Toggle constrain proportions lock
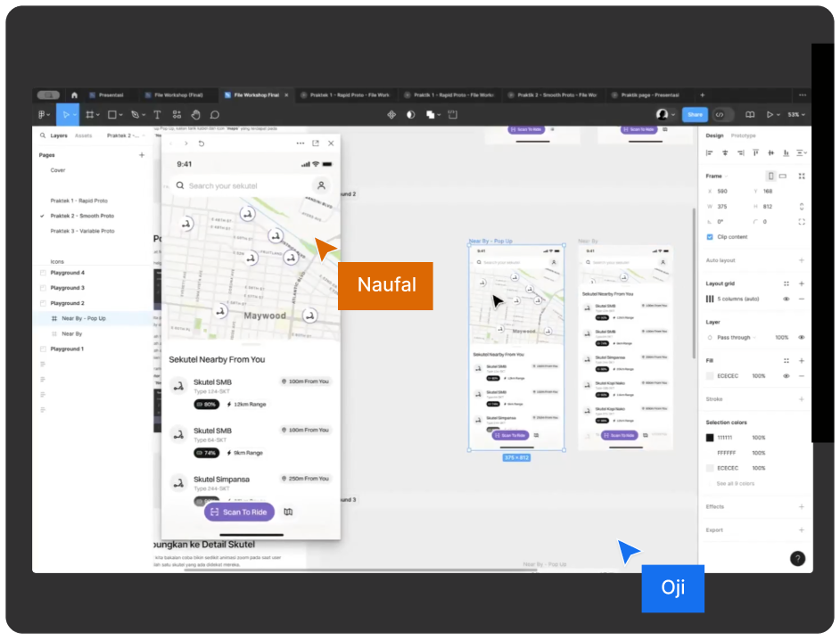The height and width of the screenshot is (640, 840). 802,207
